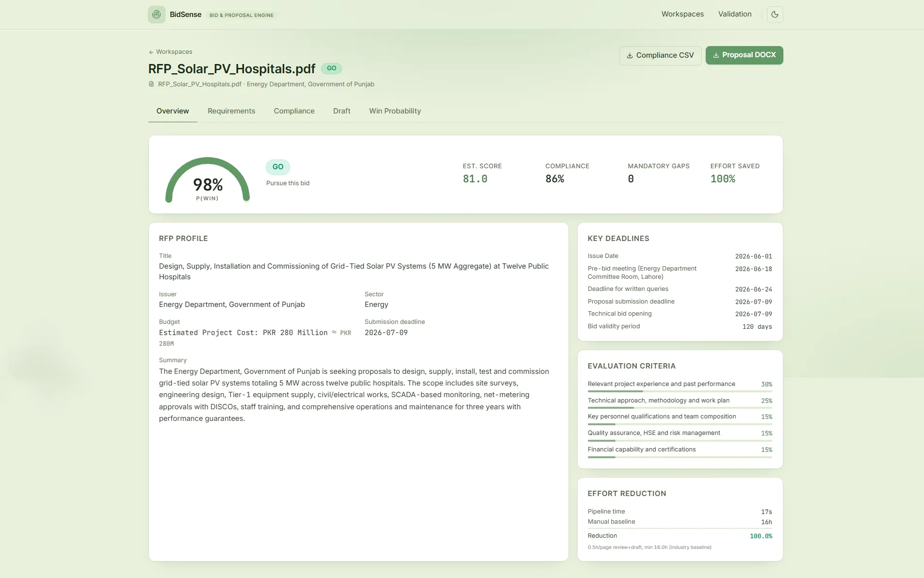The width and height of the screenshot is (924, 578).
Task: Click download icon in Proposal DOCX button
Action: tap(716, 55)
